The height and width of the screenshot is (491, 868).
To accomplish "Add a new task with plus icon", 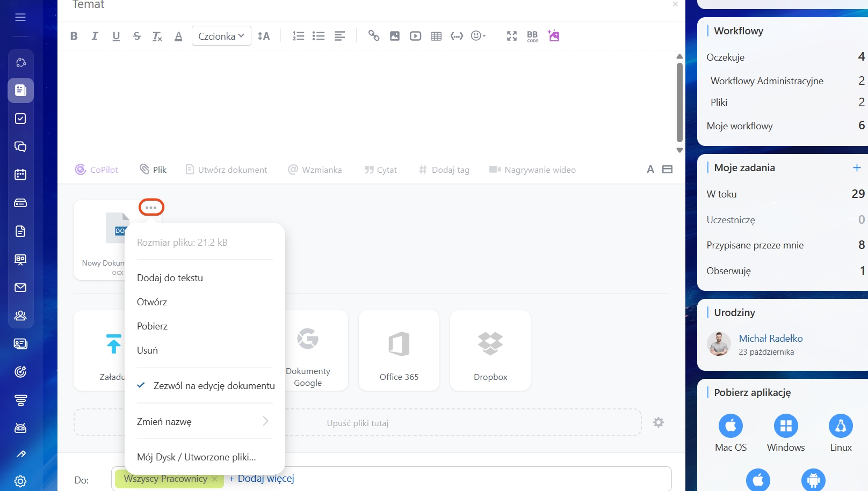I will [x=857, y=167].
